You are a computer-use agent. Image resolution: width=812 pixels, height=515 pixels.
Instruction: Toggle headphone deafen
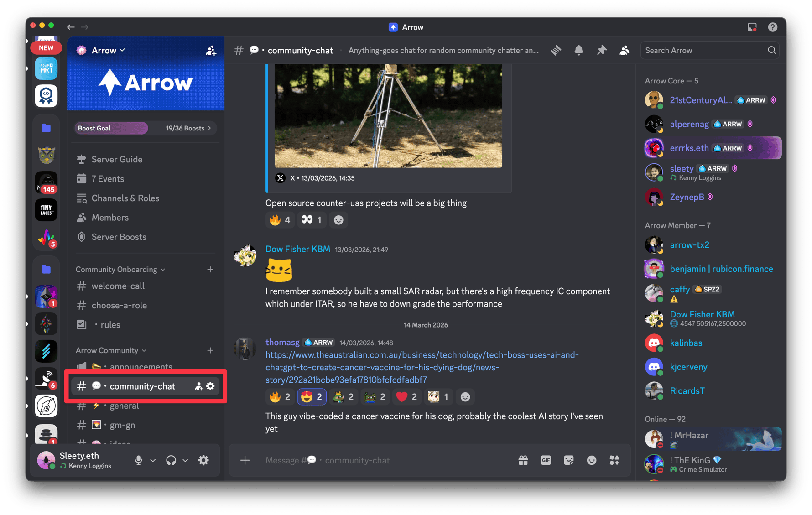click(171, 460)
